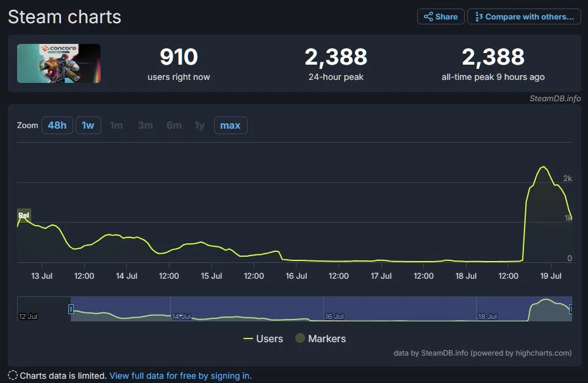Click the 16 Jul axis label

(296, 276)
